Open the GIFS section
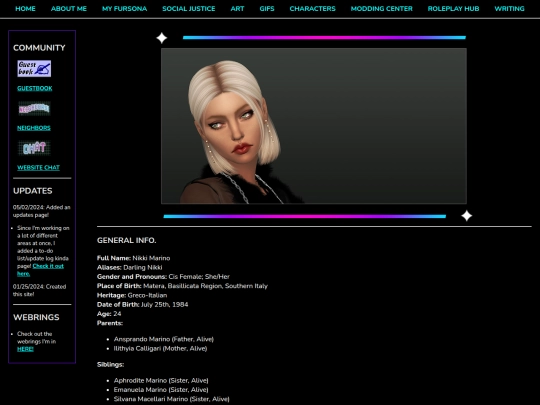The width and height of the screenshot is (540, 405). click(x=267, y=9)
